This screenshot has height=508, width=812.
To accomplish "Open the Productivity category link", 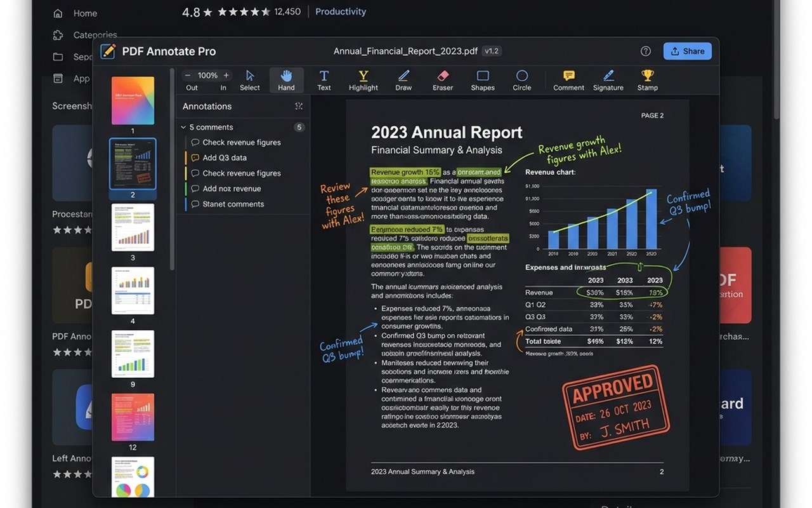I will [341, 11].
